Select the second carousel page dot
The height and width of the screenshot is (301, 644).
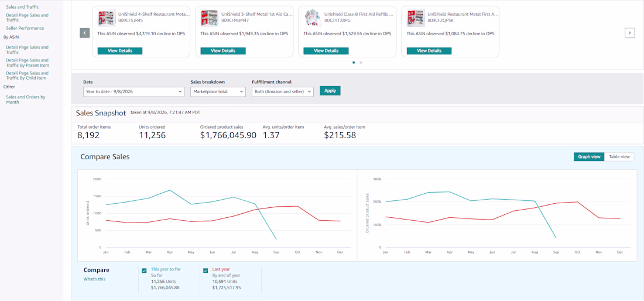point(361,63)
